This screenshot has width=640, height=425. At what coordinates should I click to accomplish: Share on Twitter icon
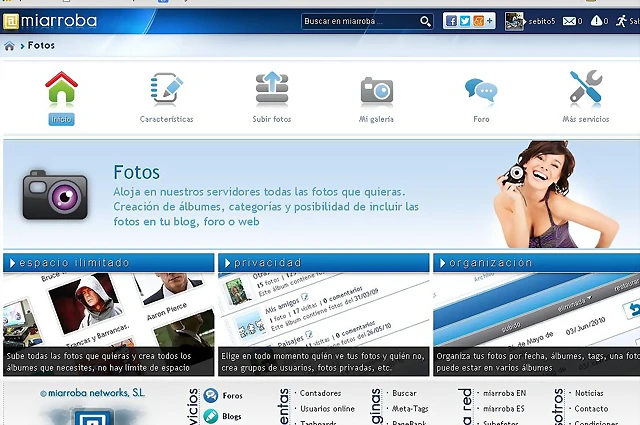(464, 21)
